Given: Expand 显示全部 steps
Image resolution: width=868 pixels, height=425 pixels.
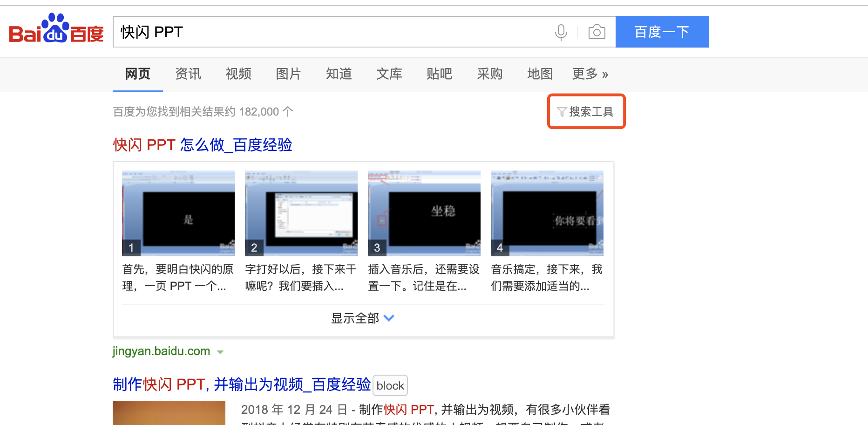Looking at the screenshot, I should click(363, 318).
